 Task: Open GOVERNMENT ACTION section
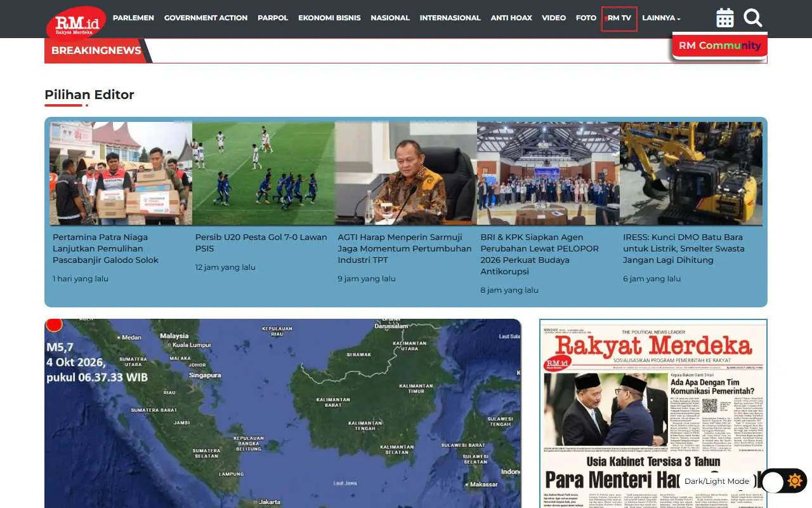click(206, 18)
